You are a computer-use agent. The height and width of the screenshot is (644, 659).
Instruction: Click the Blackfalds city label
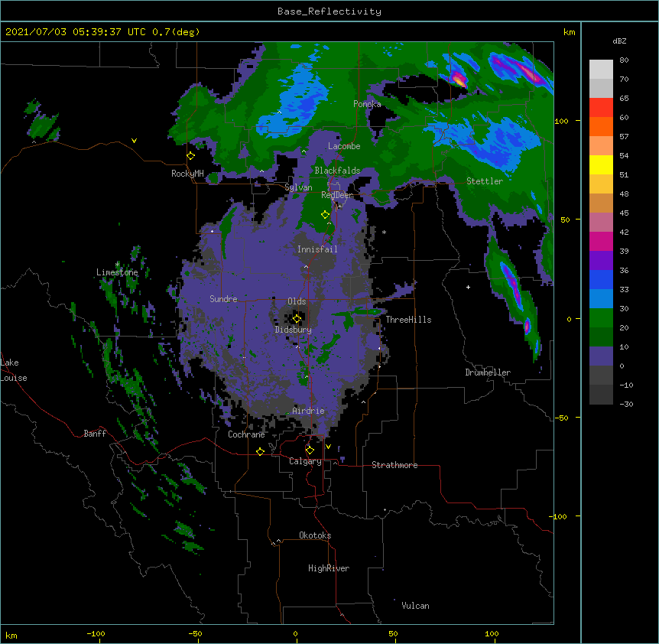point(337,171)
